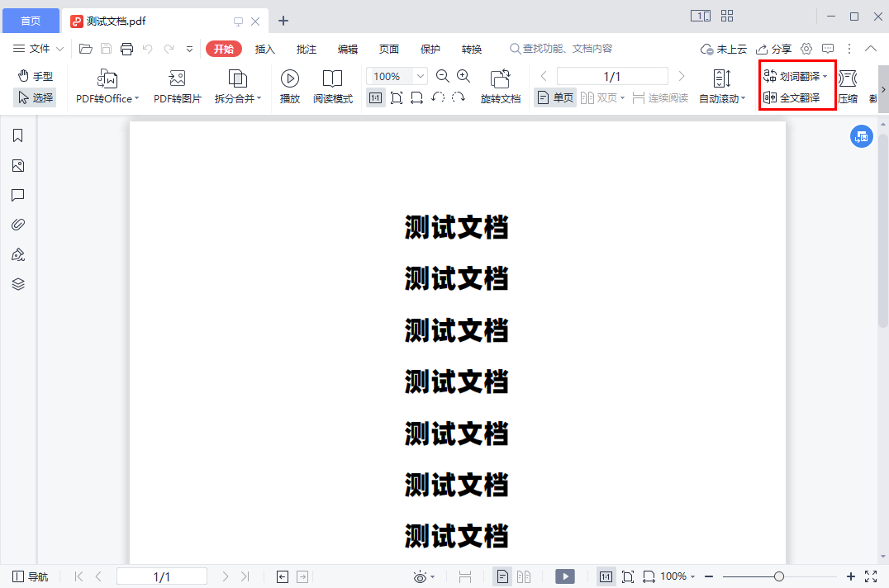Click the 分享 share button
Viewport: 889px width, 588px height.
(773, 49)
